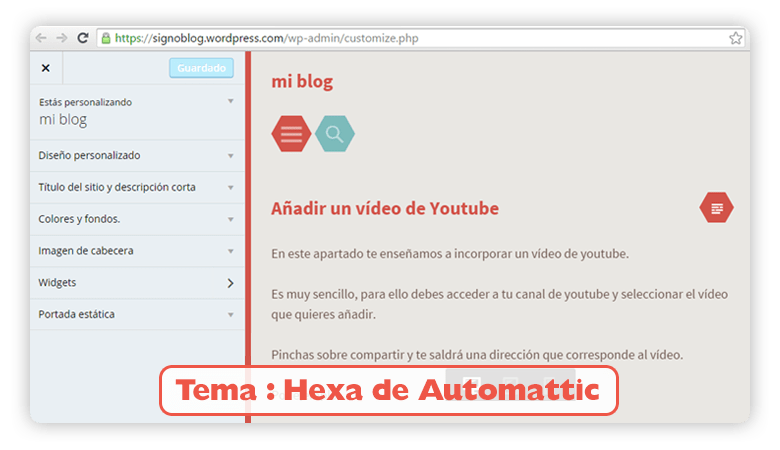The height and width of the screenshot is (450, 780).
Task: Click the mi blog site title link
Action: click(x=302, y=82)
